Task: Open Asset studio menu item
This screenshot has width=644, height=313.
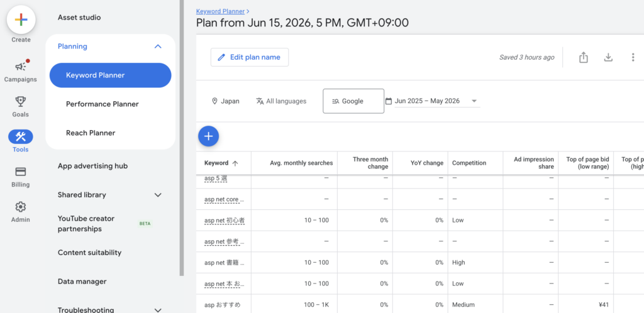Action: pyautogui.click(x=79, y=17)
